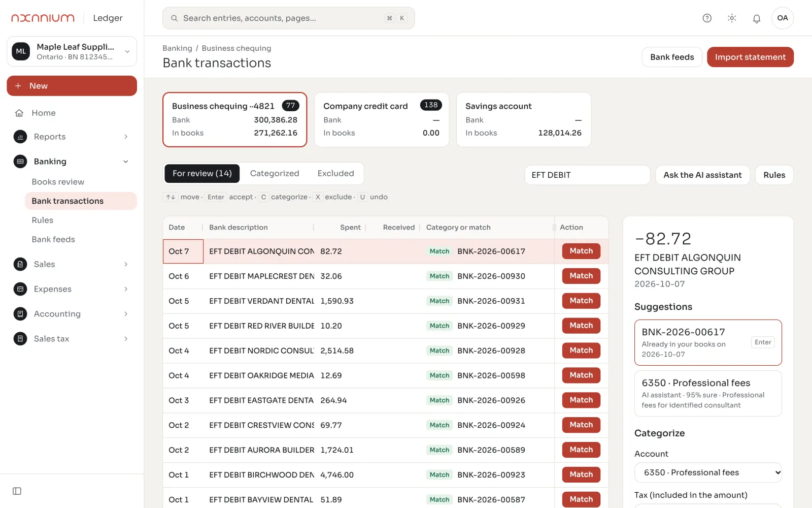Open the notifications bell
Image resolution: width=812 pixels, height=508 pixels.
pyautogui.click(x=757, y=18)
